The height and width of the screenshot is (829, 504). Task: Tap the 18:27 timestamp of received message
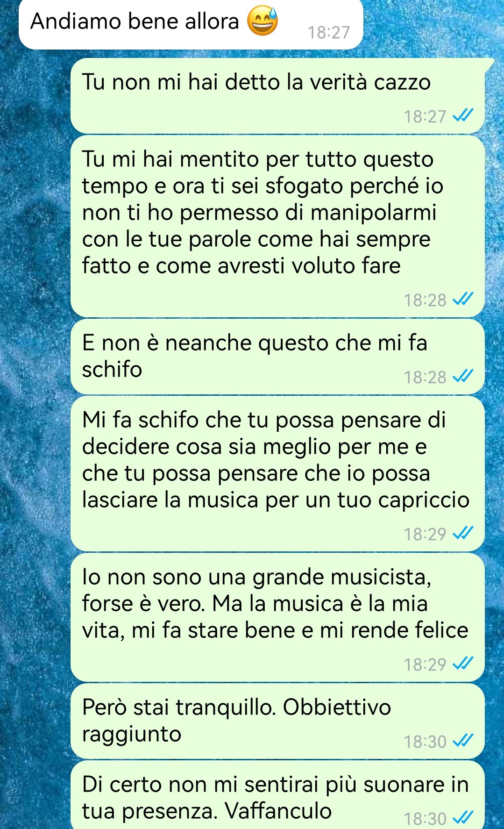coord(329,32)
